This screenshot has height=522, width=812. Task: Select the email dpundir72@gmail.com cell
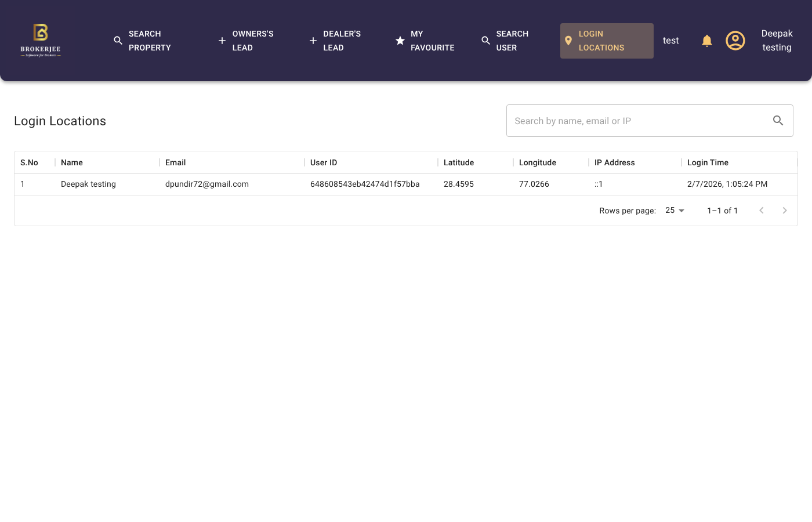(x=207, y=184)
